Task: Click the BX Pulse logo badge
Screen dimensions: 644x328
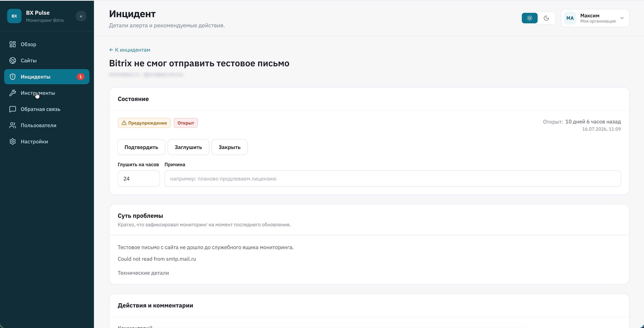Action: coord(14,16)
